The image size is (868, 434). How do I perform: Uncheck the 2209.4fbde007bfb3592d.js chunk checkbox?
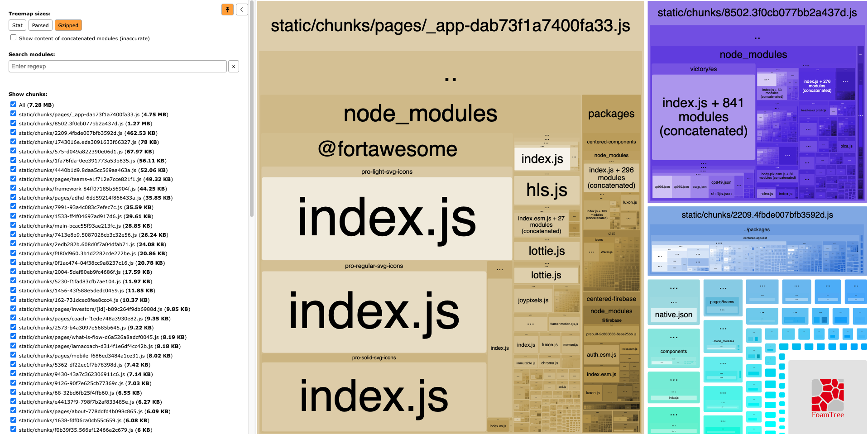(14, 133)
